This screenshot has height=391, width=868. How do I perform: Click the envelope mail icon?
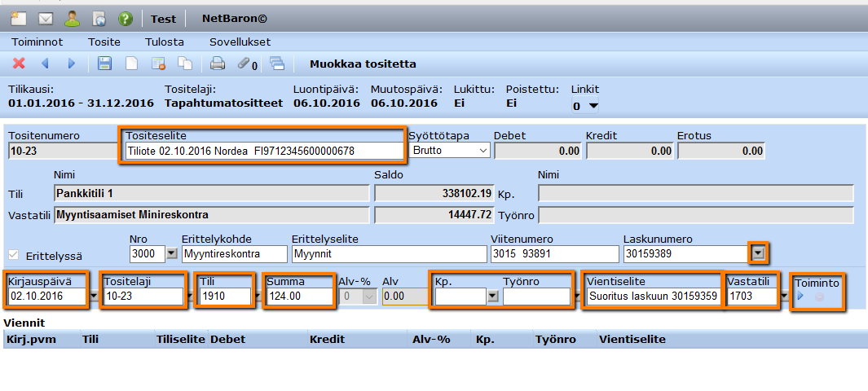coord(46,18)
